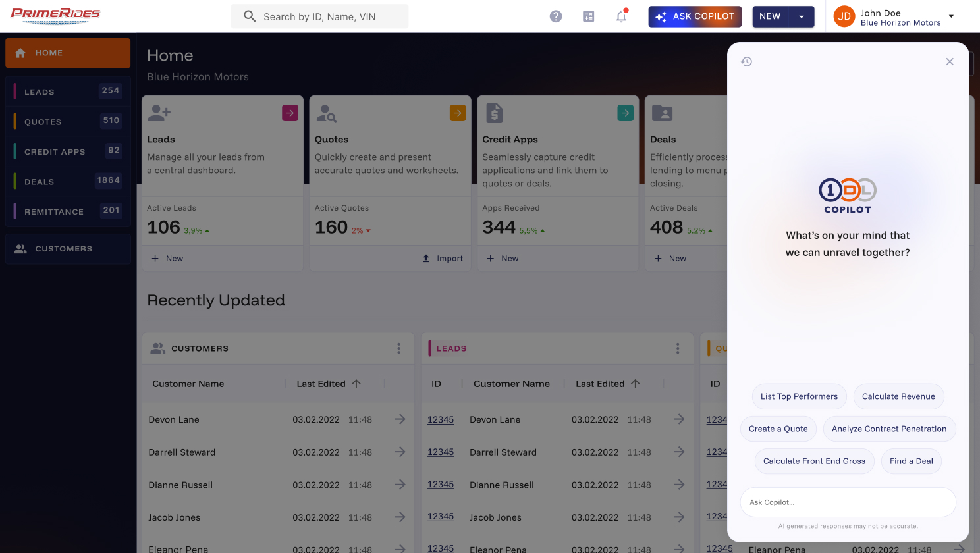Click New under Deals card

[x=670, y=259]
